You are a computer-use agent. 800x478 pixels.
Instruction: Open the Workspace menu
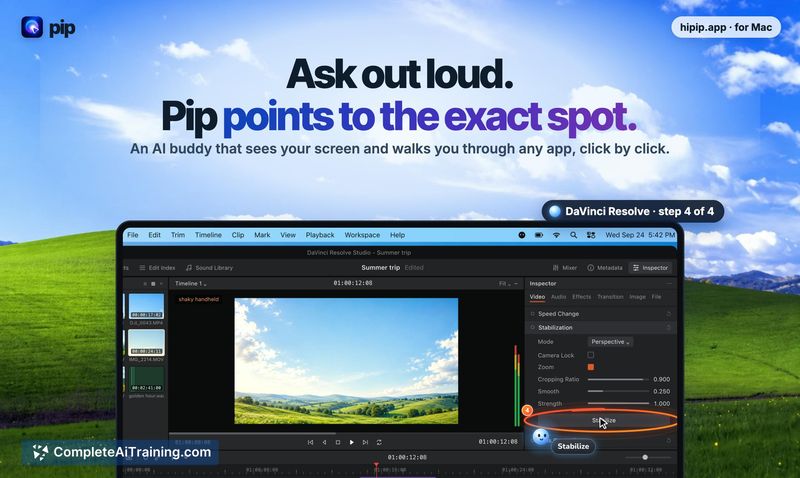click(x=362, y=235)
